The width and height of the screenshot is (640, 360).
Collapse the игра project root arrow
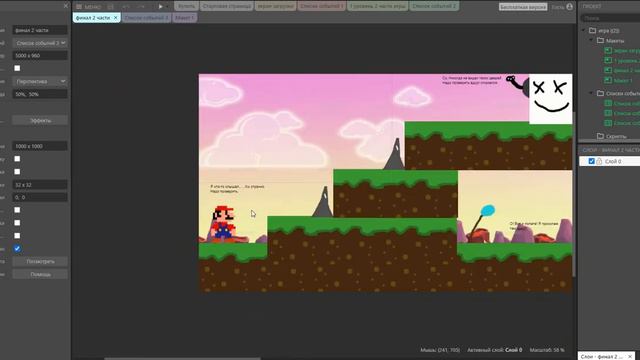584,31
